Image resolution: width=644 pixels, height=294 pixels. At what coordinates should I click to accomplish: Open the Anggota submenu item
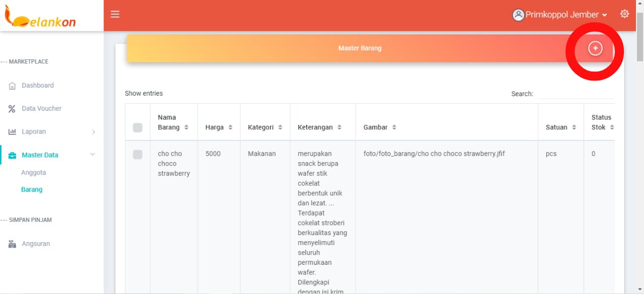33,173
